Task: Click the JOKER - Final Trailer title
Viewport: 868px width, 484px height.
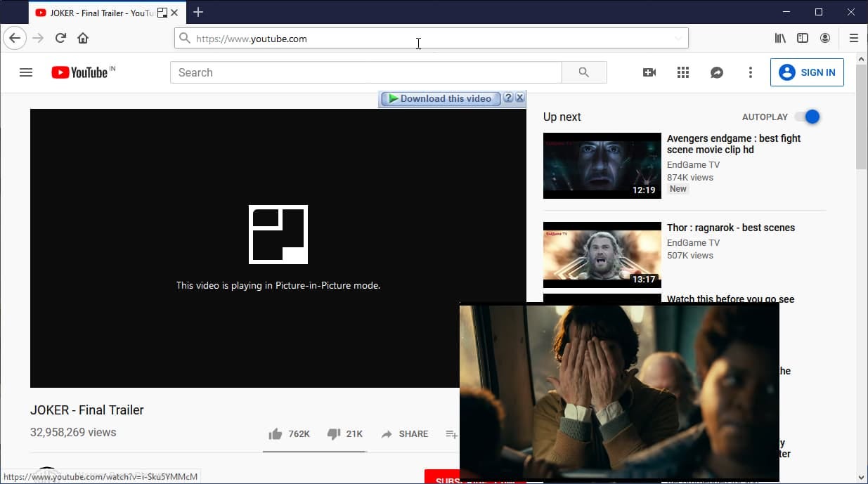Action: click(87, 410)
